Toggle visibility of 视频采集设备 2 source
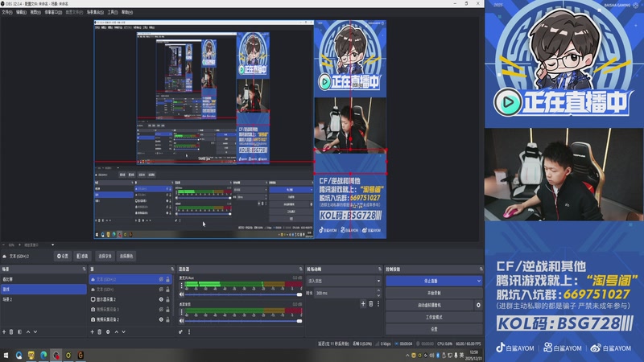This screenshot has height=362, width=644. (x=161, y=319)
